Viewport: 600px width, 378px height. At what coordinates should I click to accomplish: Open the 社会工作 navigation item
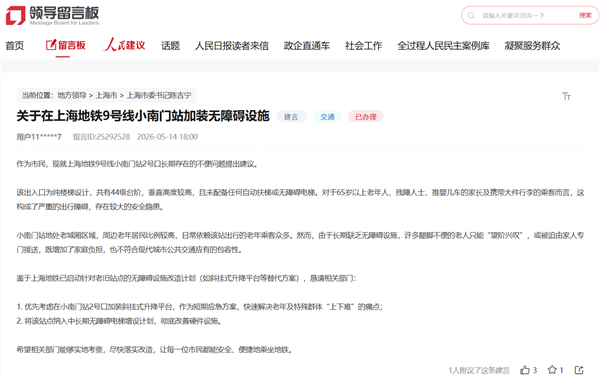coord(364,46)
